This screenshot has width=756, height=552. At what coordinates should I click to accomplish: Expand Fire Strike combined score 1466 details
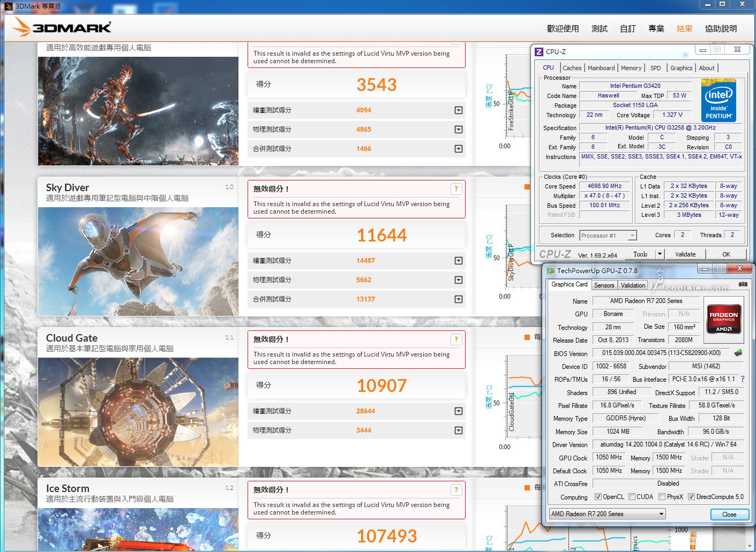[x=459, y=149]
